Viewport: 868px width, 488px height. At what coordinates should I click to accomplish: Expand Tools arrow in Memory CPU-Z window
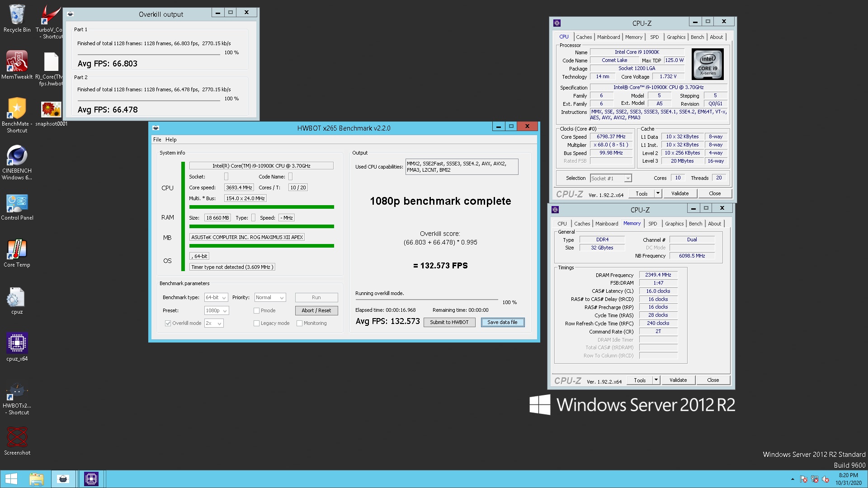656,380
